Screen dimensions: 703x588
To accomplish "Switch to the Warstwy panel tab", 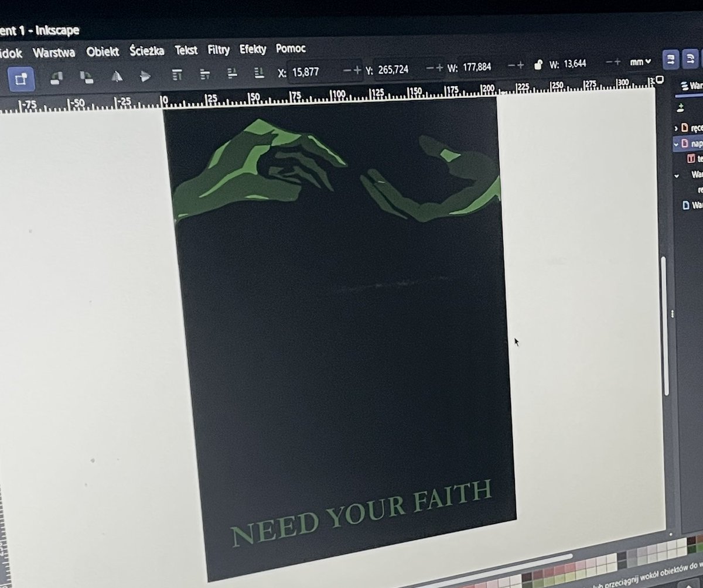I will pyautogui.click(x=690, y=86).
